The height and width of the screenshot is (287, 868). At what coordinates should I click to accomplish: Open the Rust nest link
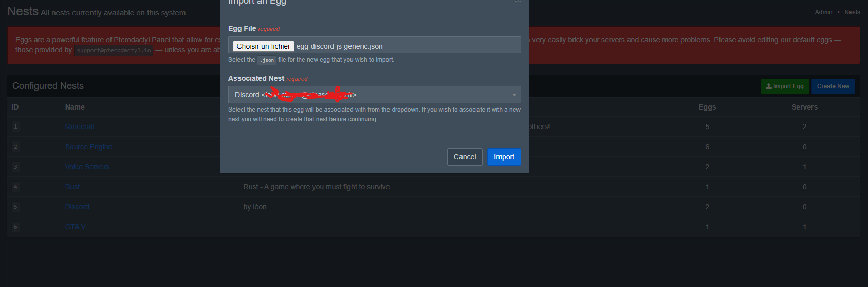coord(72,187)
